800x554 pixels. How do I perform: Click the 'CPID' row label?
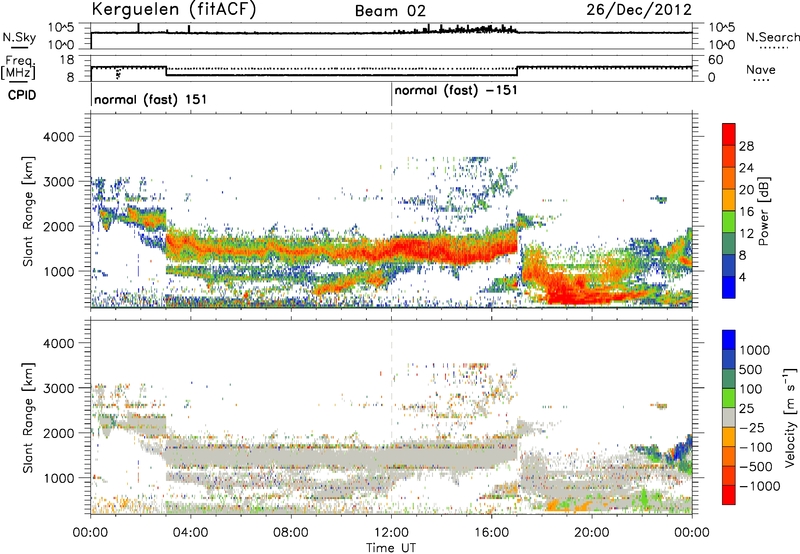(22, 95)
